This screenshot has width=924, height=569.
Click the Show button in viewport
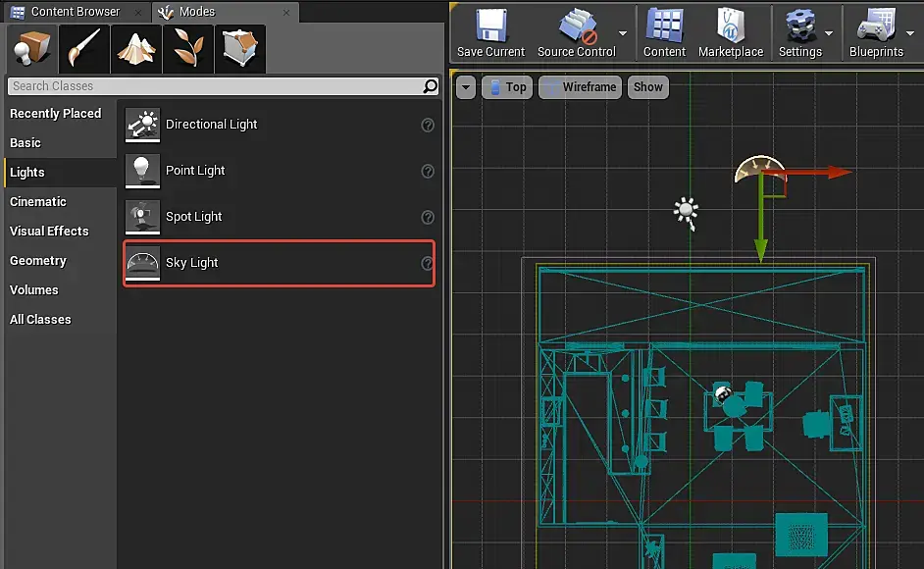pyautogui.click(x=648, y=87)
